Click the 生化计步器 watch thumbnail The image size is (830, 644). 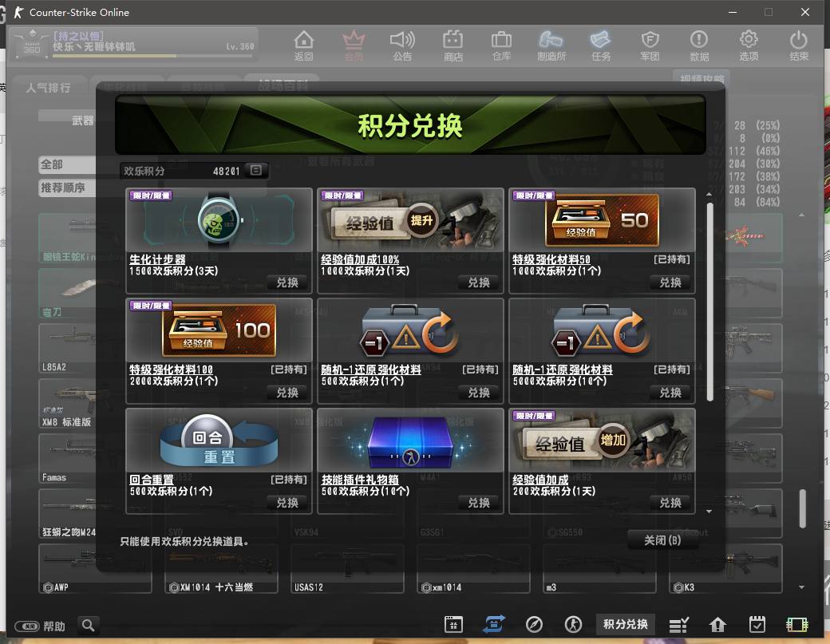click(x=219, y=220)
